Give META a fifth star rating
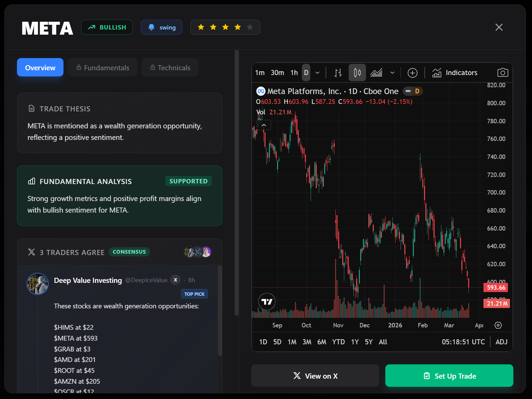The width and height of the screenshot is (532, 399). point(250,27)
